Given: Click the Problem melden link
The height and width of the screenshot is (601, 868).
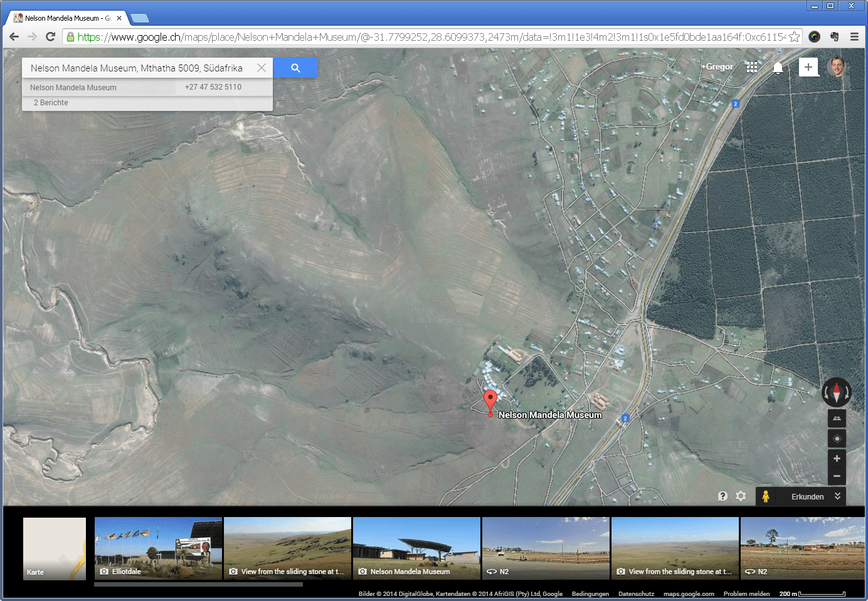Looking at the screenshot, I should pyautogui.click(x=746, y=593).
